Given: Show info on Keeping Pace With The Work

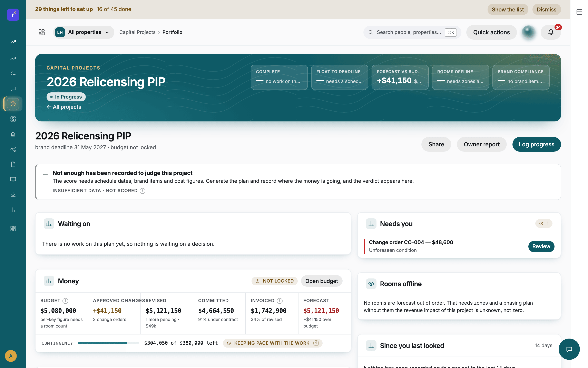Looking at the screenshot, I should tap(316, 343).
